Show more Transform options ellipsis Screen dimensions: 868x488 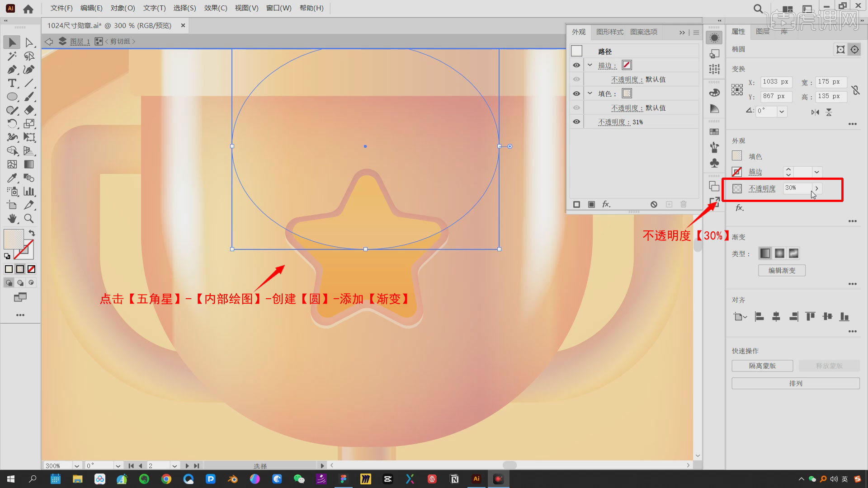[x=853, y=124]
